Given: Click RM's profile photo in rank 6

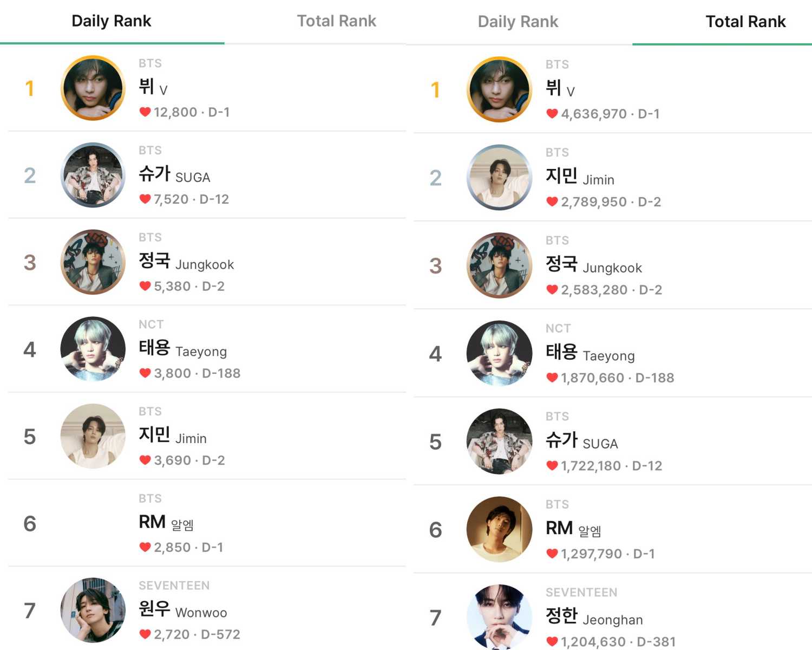Looking at the screenshot, I should tap(499, 529).
